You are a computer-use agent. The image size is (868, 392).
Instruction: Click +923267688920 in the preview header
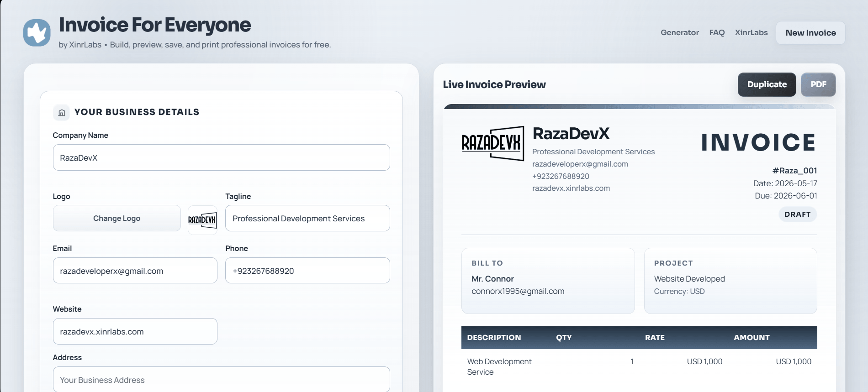point(561,176)
